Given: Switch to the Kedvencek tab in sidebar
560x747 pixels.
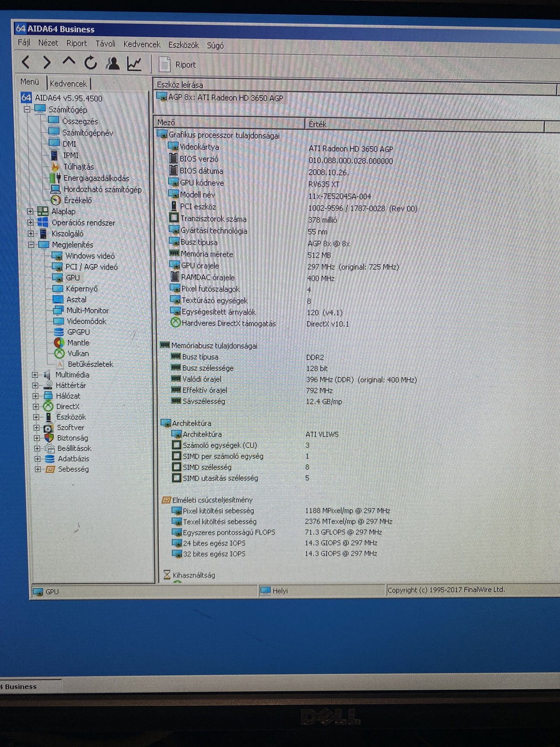Looking at the screenshot, I should (68, 84).
